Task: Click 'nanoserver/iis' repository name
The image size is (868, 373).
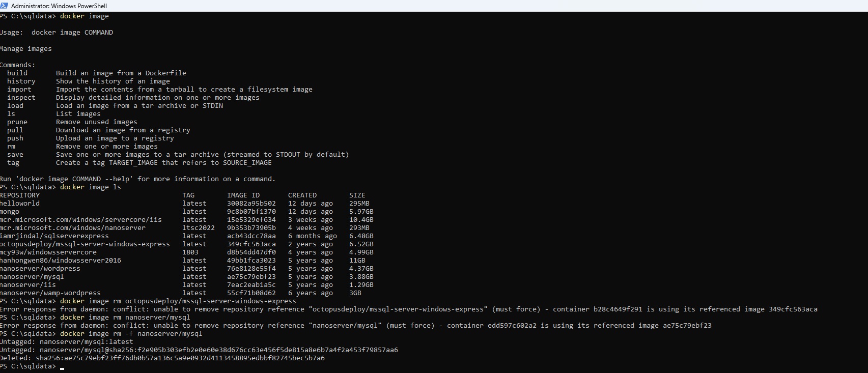Action: (x=28, y=285)
